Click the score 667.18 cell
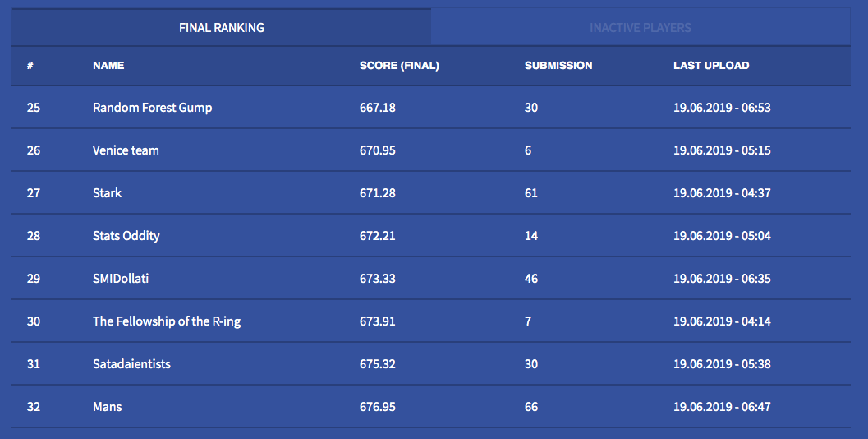 [x=378, y=108]
